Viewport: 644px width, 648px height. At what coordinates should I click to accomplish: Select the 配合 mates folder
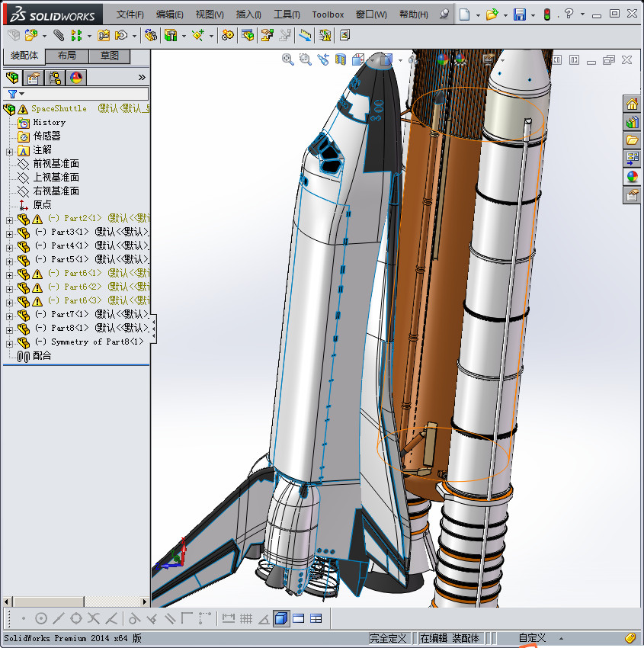click(42, 355)
